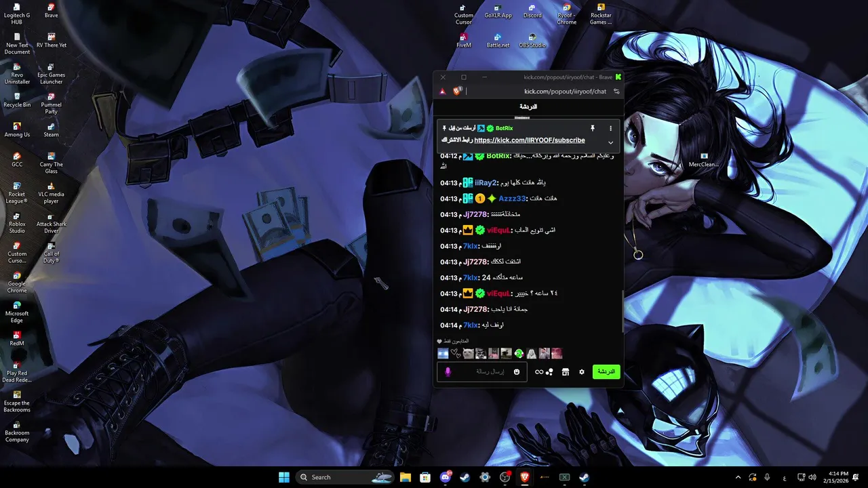Open Battle.net desktop icon
The height and width of the screenshot is (488, 868).
[498, 41]
